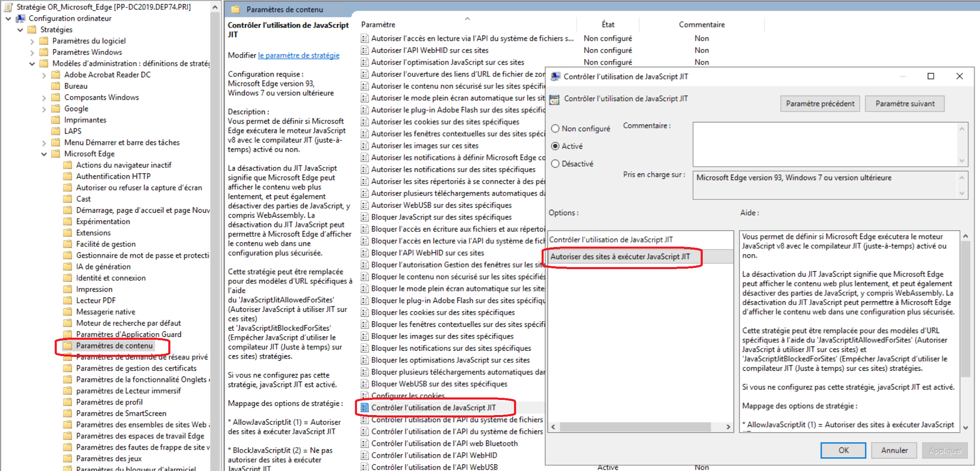The image size is (980, 471).
Task: Select the Activé radio button
Action: [x=555, y=146]
